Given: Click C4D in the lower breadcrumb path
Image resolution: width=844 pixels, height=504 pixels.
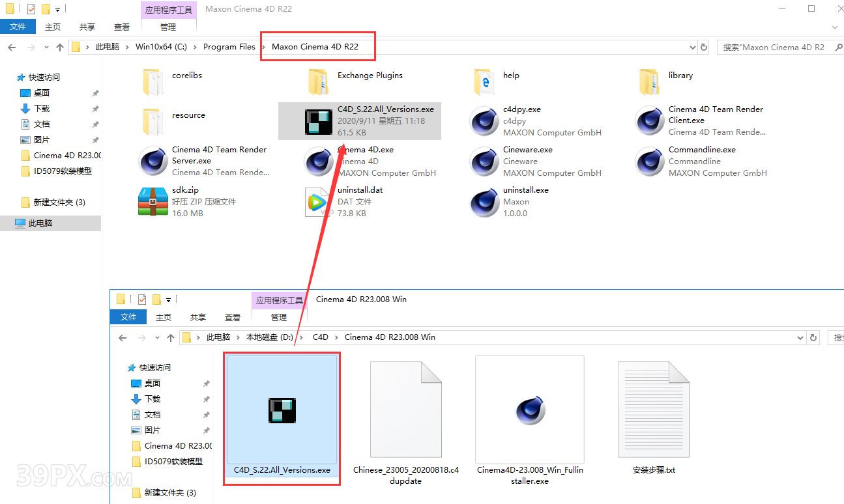Looking at the screenshot, I should point(320,337).
